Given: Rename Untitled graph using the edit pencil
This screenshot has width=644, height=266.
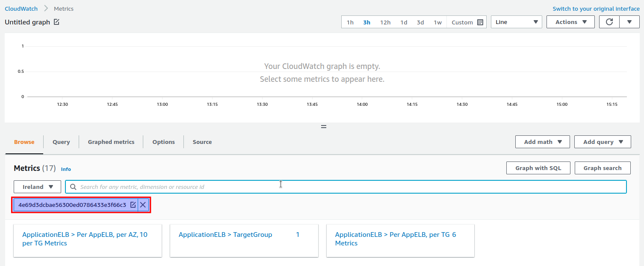Looking at the screenshot, I should click(56, 22).
